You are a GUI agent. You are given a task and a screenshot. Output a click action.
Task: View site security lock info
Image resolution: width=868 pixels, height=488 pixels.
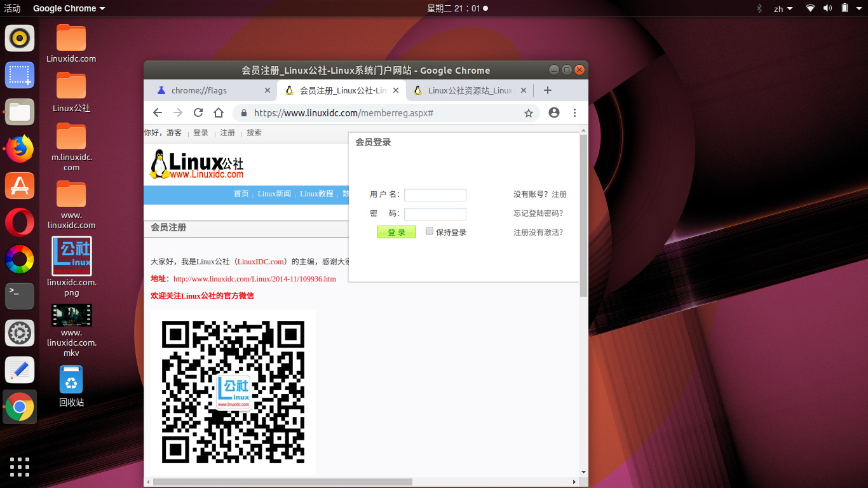coord(243,113)
